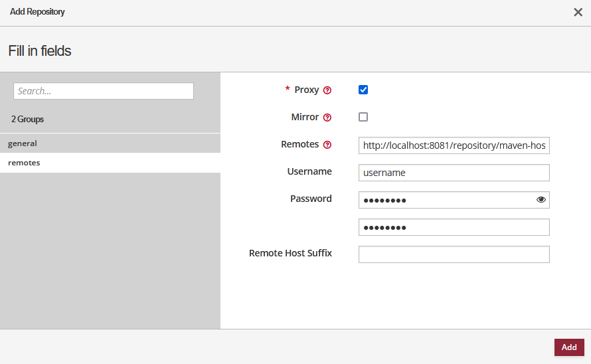Image resolution: width=591 pixels, height=364 pixels.
Task: Click into the Username text box
Action: (454, 173)
